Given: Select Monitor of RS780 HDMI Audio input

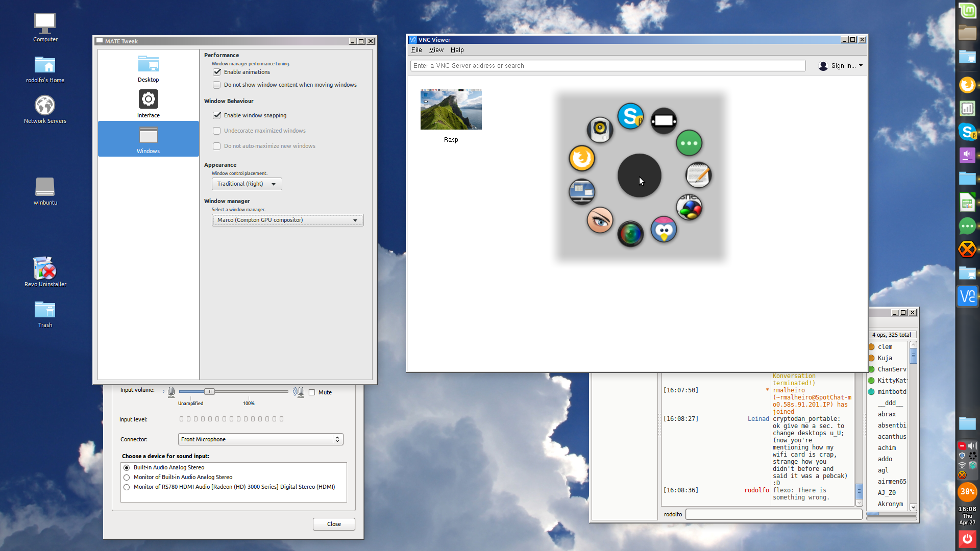Looking at the screenshot, I should click(x=127, y=487).
